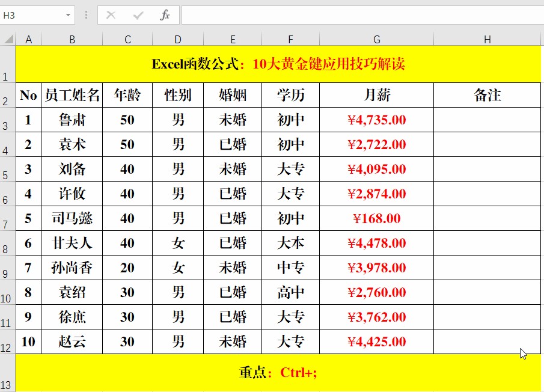Click the salary cell ¥168.00

376,218
